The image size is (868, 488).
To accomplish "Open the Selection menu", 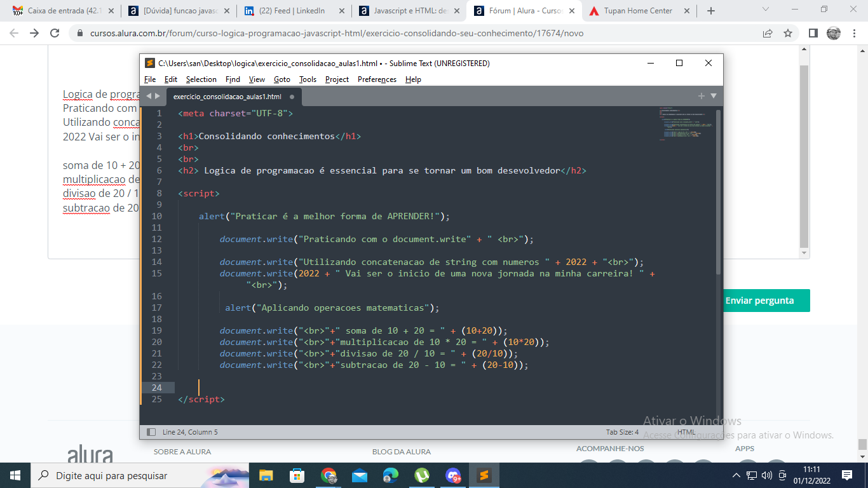I will click(201, 79).
